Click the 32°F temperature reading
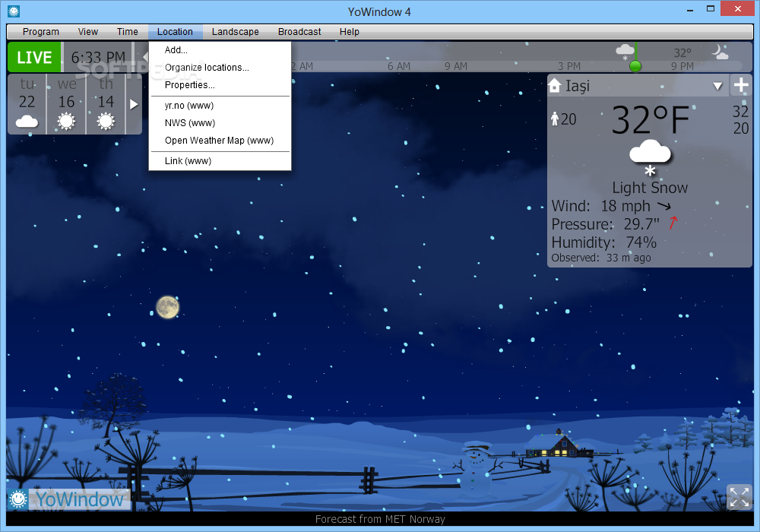The width and height of the screenshot is (760, 532). point(651,119)
